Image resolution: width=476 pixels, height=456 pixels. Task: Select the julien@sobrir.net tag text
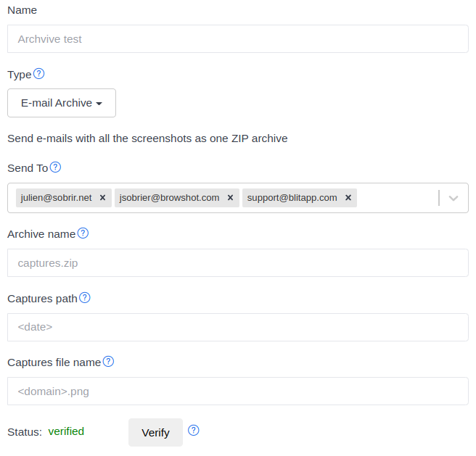pos(56,198)
